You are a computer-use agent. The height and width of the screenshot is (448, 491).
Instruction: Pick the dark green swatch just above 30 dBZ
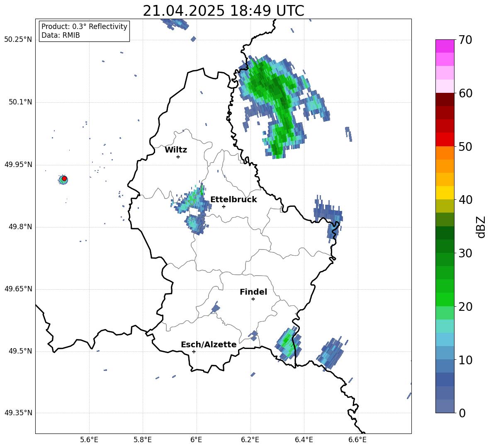pos(445,246)
